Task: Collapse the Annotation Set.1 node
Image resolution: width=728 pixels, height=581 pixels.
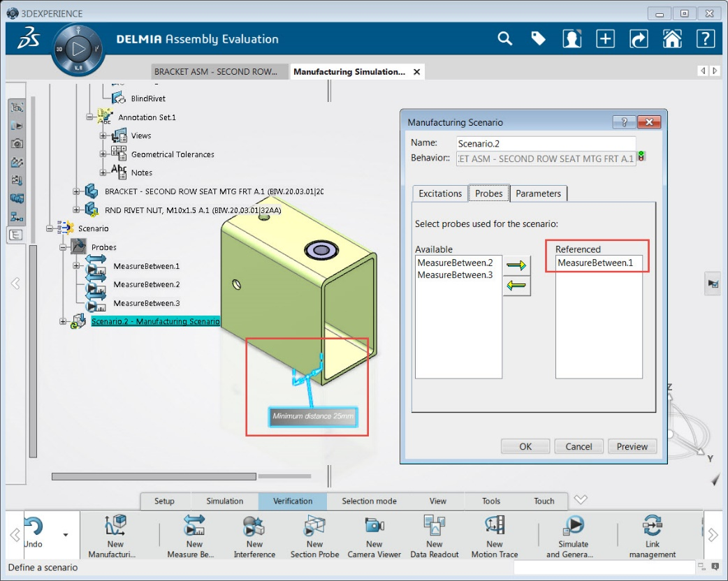Action: pos(89,117)
